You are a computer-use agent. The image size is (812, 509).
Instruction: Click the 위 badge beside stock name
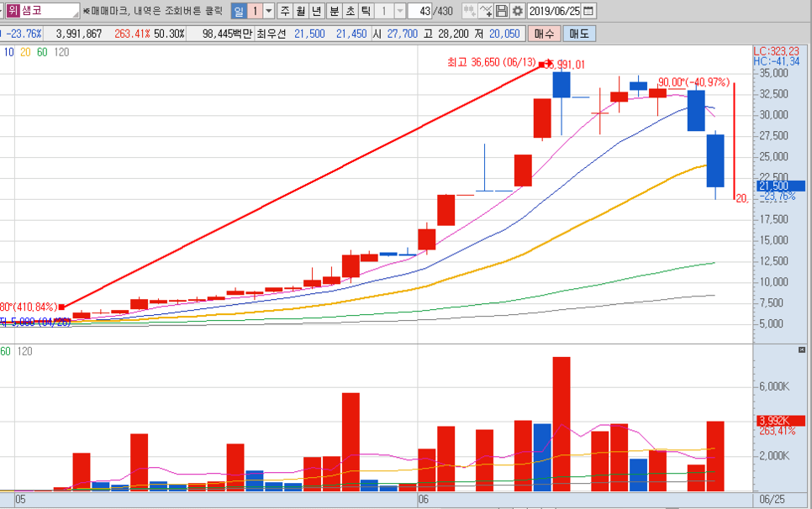pyautogui.click(x=13, y=10)
